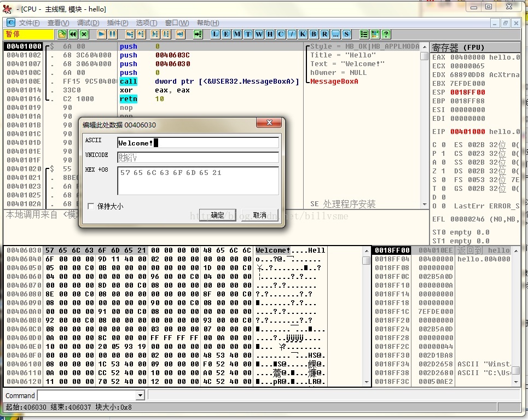Open the Appearance color-grid icon

point(375,34)
